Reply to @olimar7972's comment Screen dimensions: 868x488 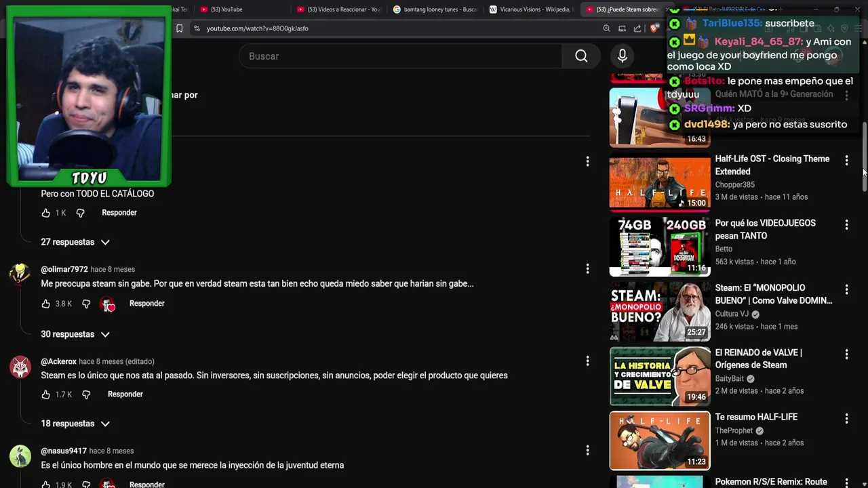pyautogui.click(x=147, y=304)
